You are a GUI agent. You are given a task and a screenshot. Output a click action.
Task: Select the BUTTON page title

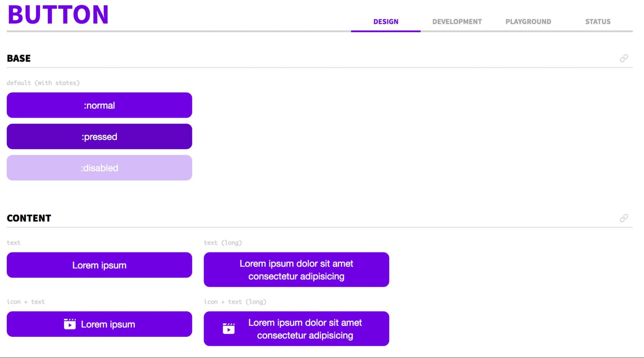pos(58,14)
